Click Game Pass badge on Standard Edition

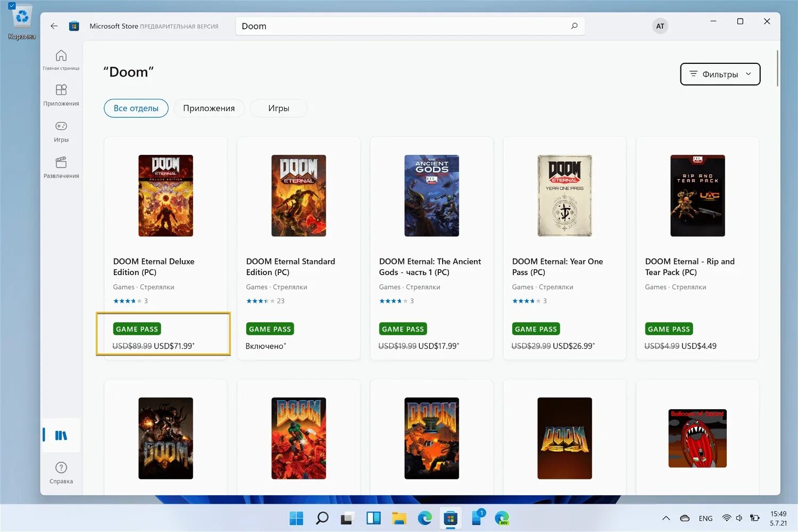pos(270,329)
